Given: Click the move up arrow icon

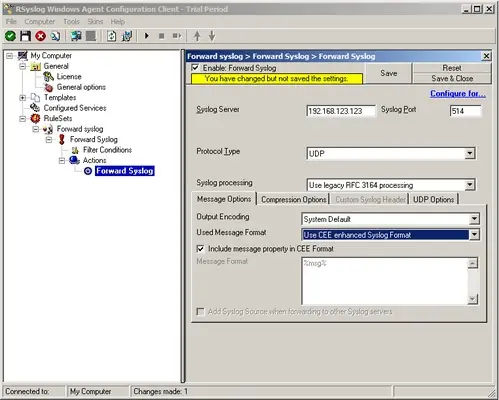Looking at the screenshot, I should [x=197, y=36].
